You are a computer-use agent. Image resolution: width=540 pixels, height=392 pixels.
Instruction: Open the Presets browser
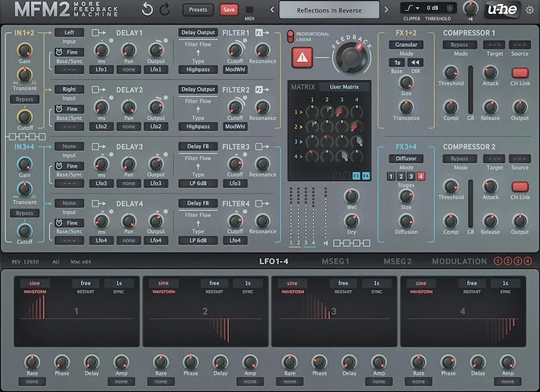point(198,9)
